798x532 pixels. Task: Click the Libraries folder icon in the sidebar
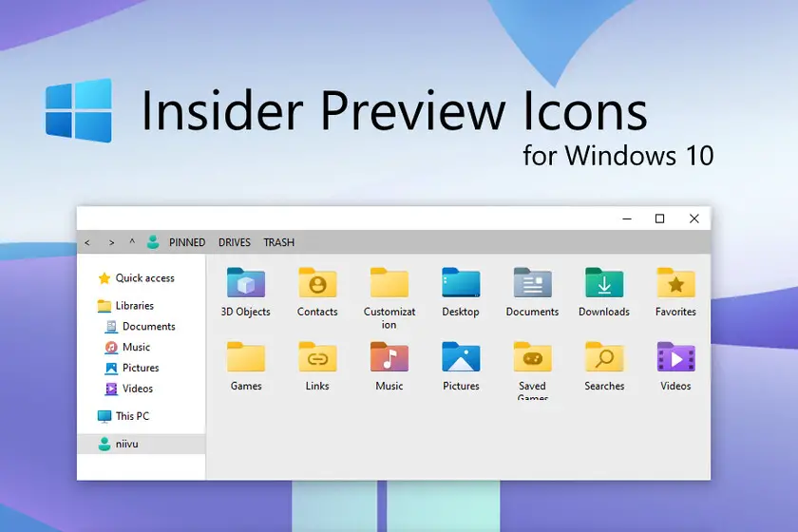(x=104, y=306)
